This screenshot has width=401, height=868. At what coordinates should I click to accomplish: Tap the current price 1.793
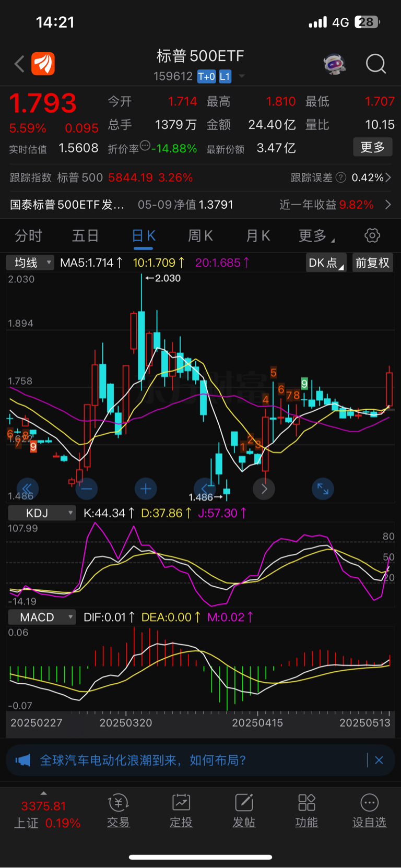pos(43,103)
